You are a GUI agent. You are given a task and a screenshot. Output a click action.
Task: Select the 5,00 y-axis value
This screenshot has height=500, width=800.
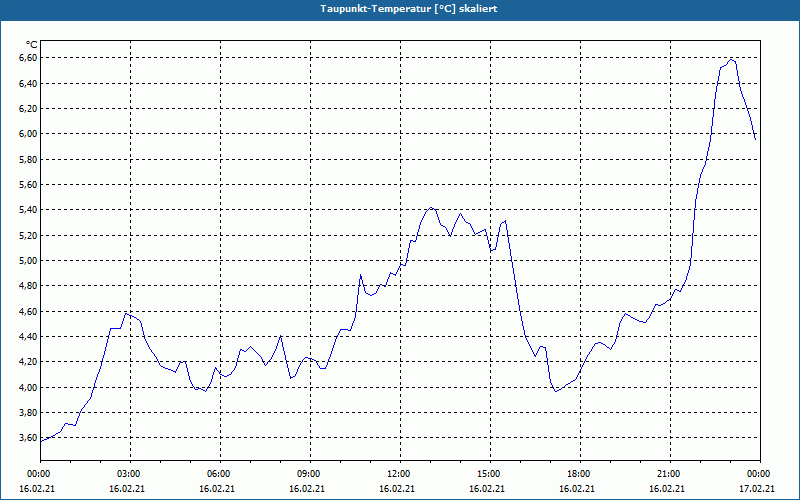(x=28, y=260)
